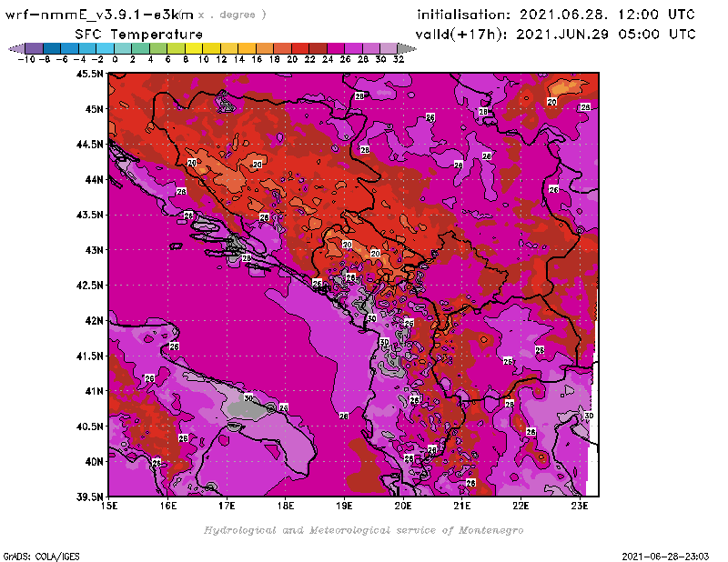Click the legend swatch between 14 and 16
The width and height of the screenshot is (728, 562).
pyautogui.click(x=247, y=49)
